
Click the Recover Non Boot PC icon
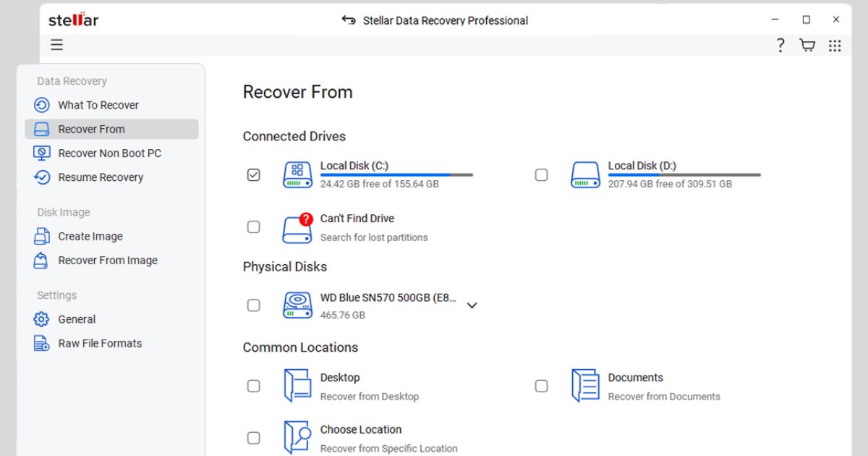pos(42,153)
